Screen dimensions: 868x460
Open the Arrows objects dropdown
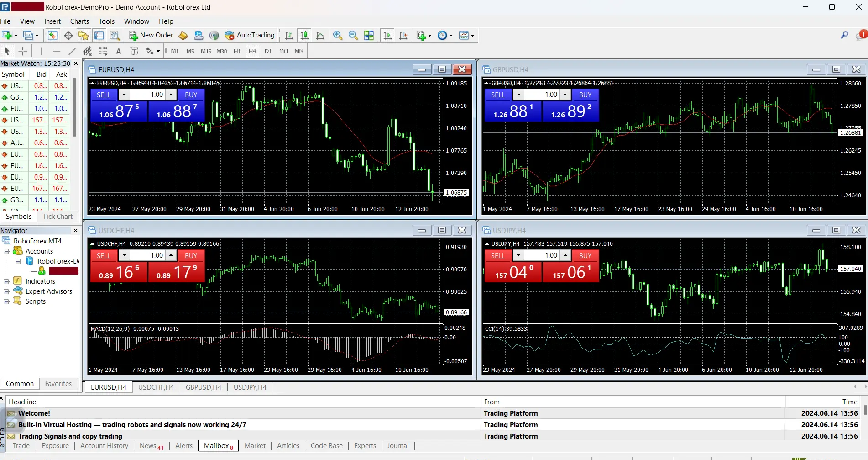(x=153, y=51)
